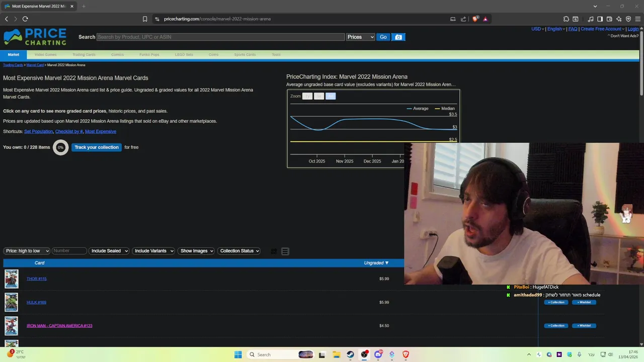Open Brave Shields lion icon
644x362 pixels.
point(475,19)
